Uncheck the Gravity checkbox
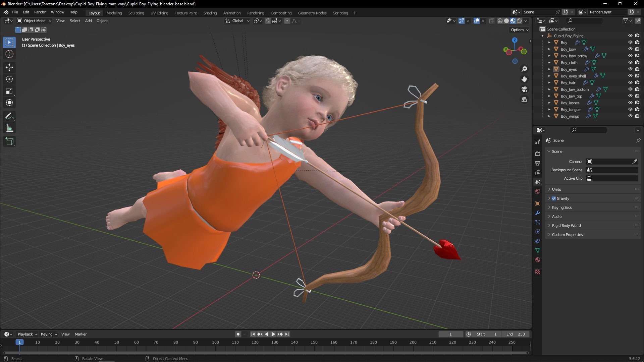The height and width of the screenshot is (362, 644). pos(554,198)
